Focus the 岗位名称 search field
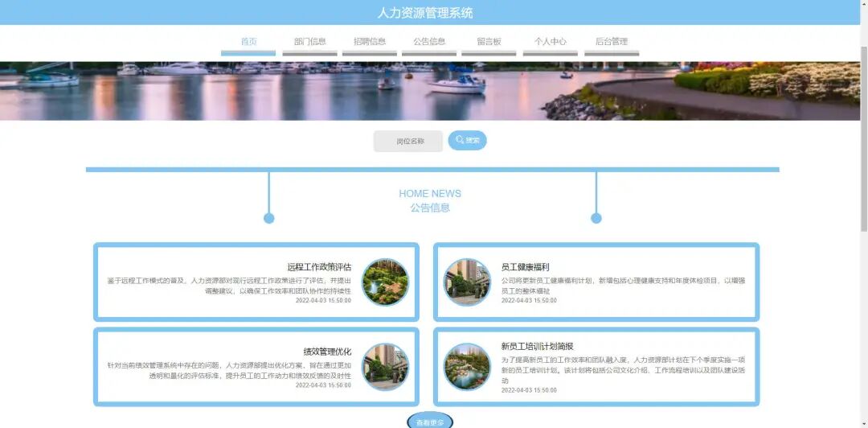Viewport: 868px width, 428px height. point(408,141)
